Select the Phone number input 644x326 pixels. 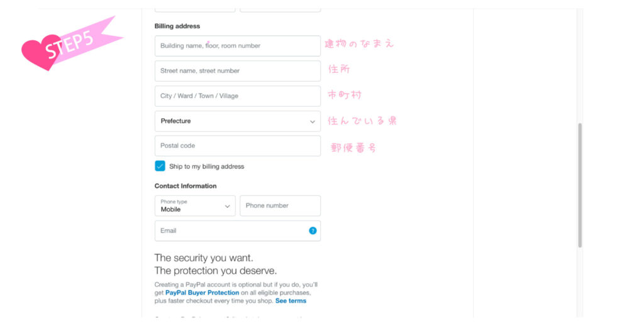coord(280,205)
